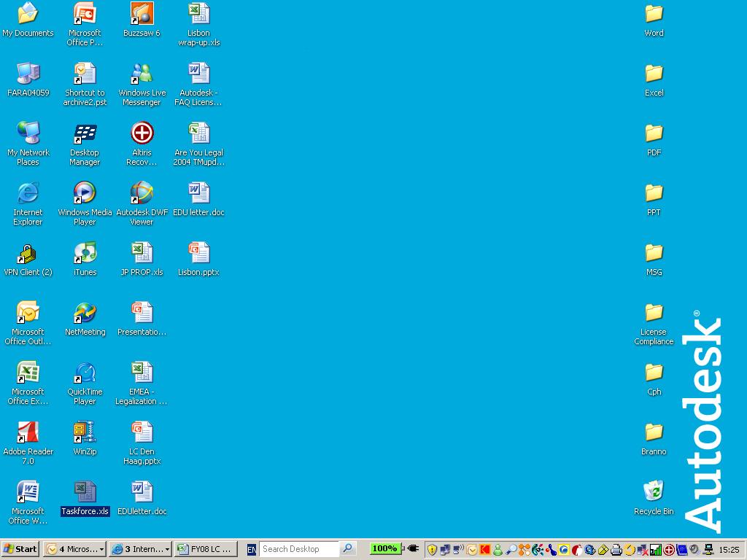Open Autodesk DWF Viewer shortcut
The height and width of the screenshot is (560, 747).
(142, 193)
